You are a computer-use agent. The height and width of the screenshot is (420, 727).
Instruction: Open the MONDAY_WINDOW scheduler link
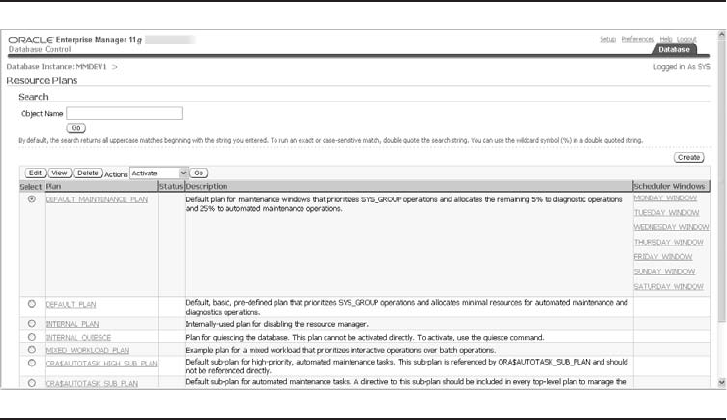point(665,198)
